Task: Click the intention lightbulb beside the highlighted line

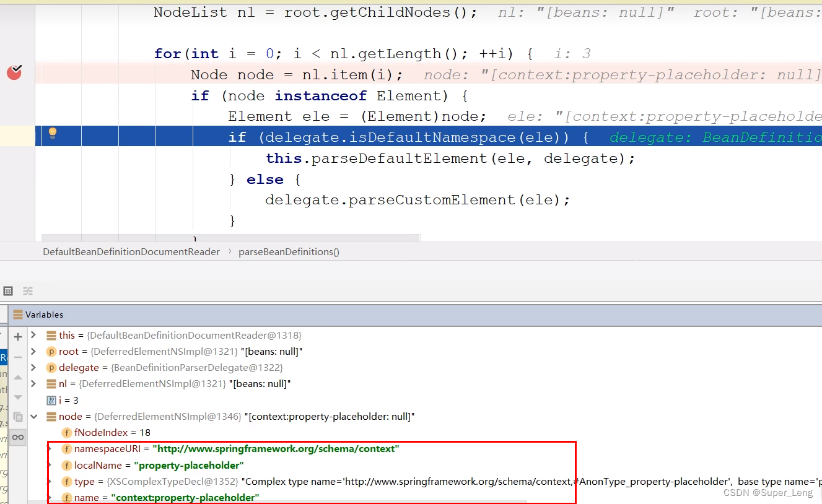Action: click(53, 133)
